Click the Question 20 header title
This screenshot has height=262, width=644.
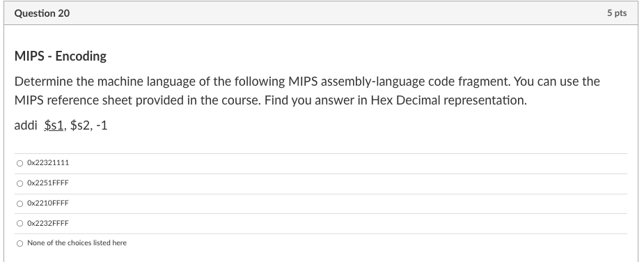42,13
